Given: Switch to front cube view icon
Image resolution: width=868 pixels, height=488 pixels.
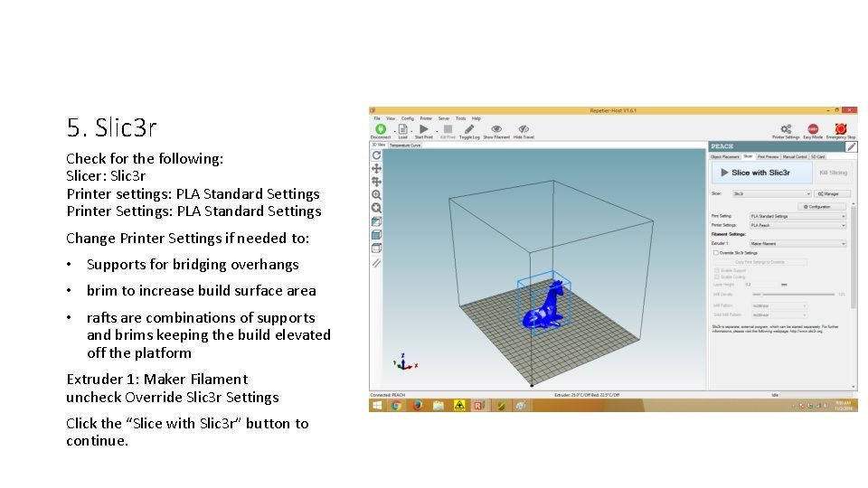Looking at the screenshot, I should 376,235.
